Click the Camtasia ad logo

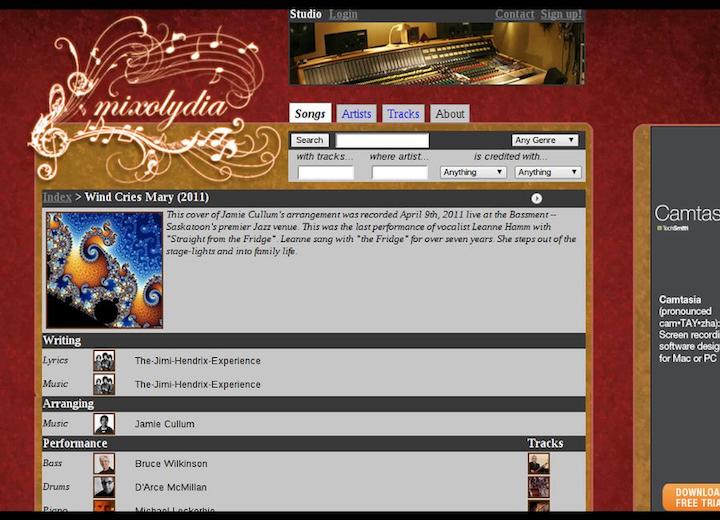click(687, 217)
